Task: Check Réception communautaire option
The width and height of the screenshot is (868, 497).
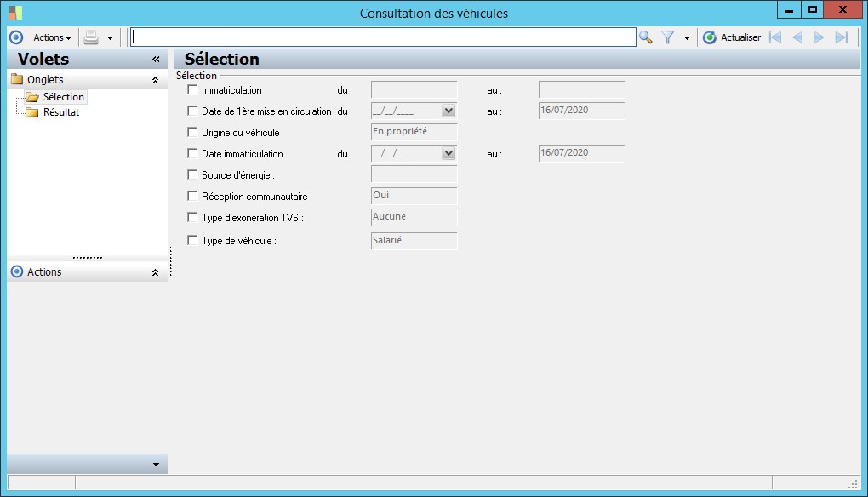Action: click(x=192, y=196)
